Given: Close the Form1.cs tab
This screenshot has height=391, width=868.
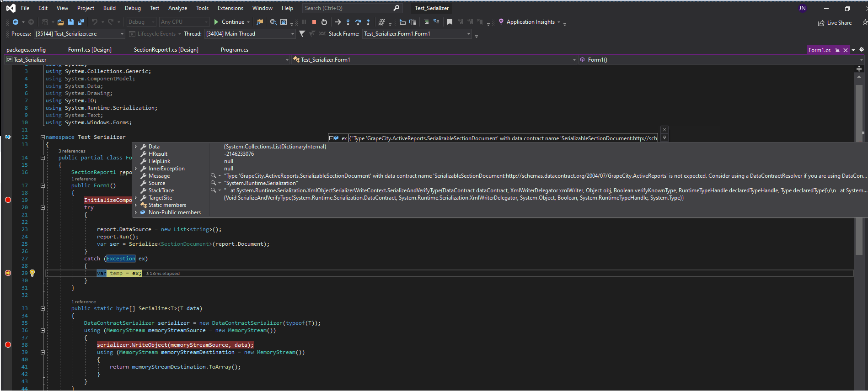Looking at the screenshot, I should (846, 50).
